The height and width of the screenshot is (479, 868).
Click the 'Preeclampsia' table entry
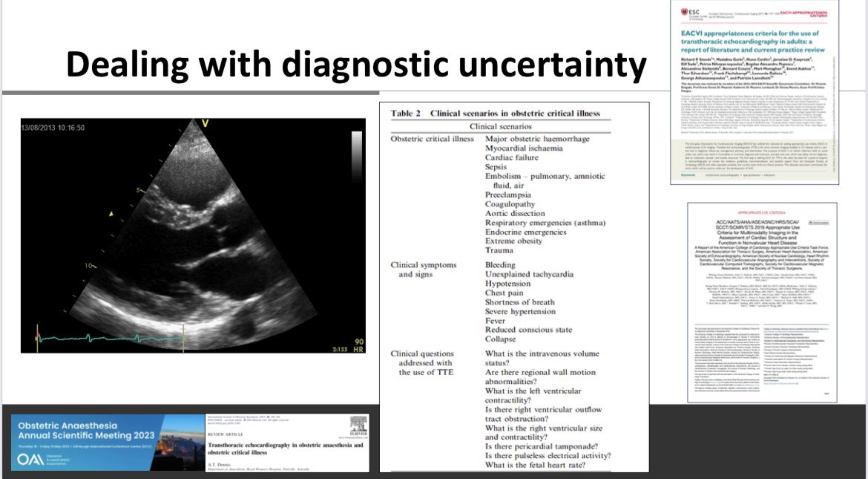pos(508,195)
